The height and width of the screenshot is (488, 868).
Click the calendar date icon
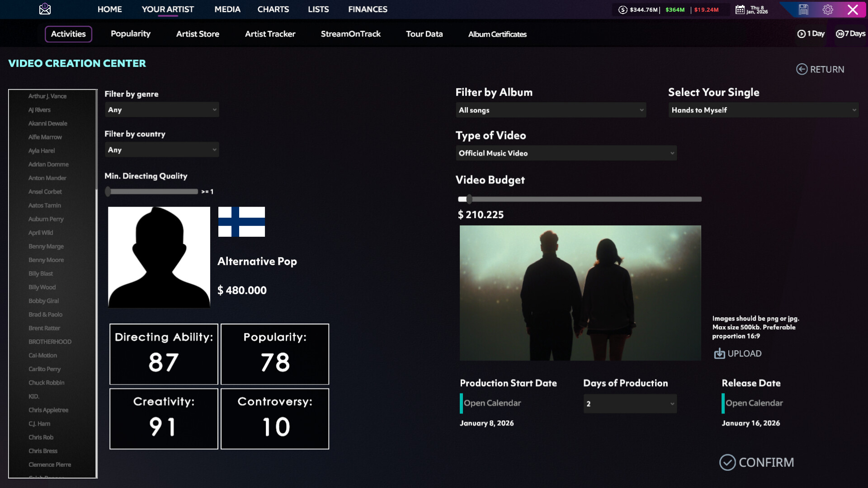pos(740,9)
